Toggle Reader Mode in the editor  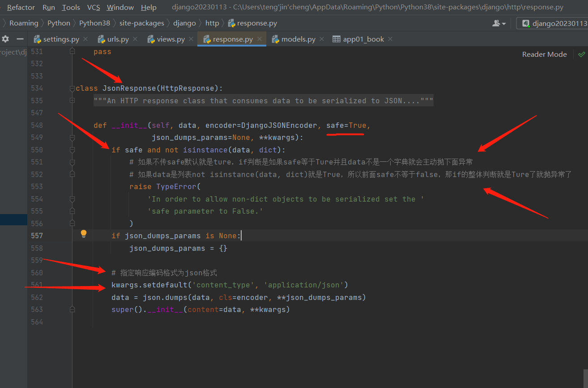(544, 54)
